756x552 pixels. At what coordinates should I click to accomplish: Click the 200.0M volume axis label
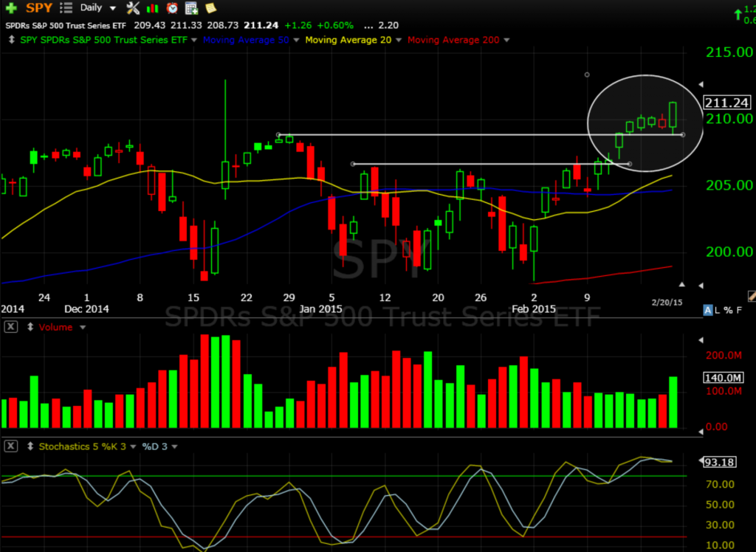(724, 356)
